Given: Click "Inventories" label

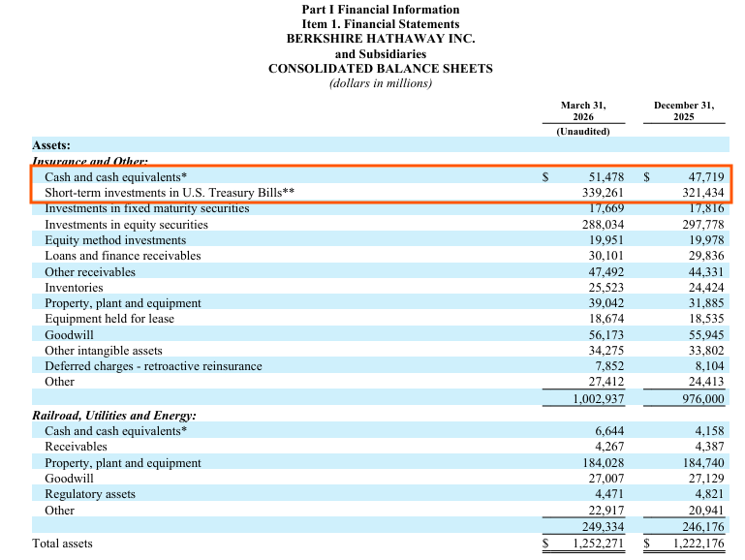Looking at the screenshot, I should (x=74, y=288).
